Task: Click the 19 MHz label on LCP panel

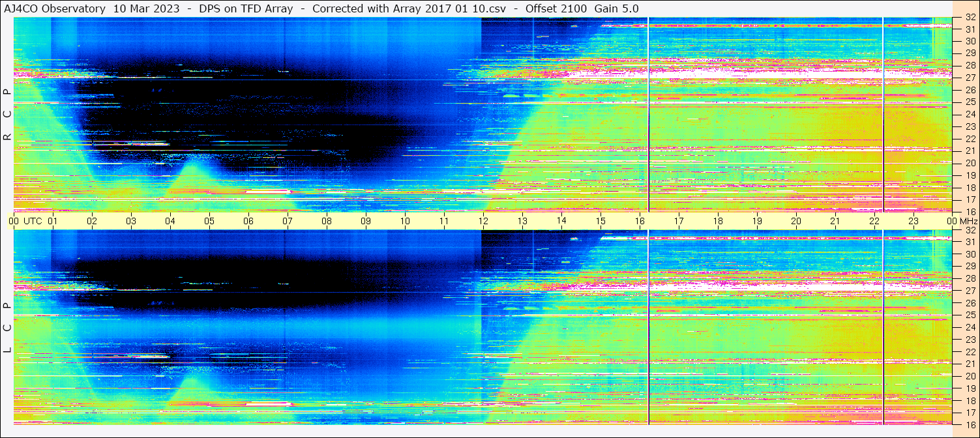Action: [970, 388]
